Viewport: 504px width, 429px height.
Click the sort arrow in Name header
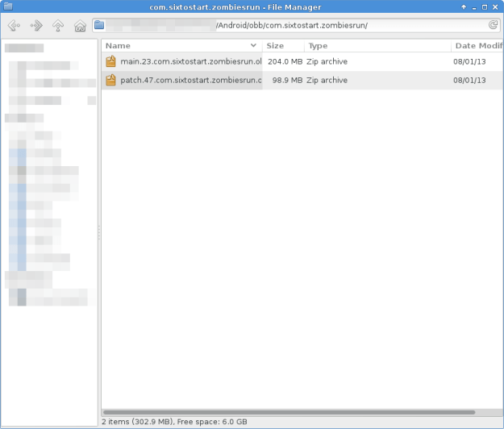coord(253,45)
